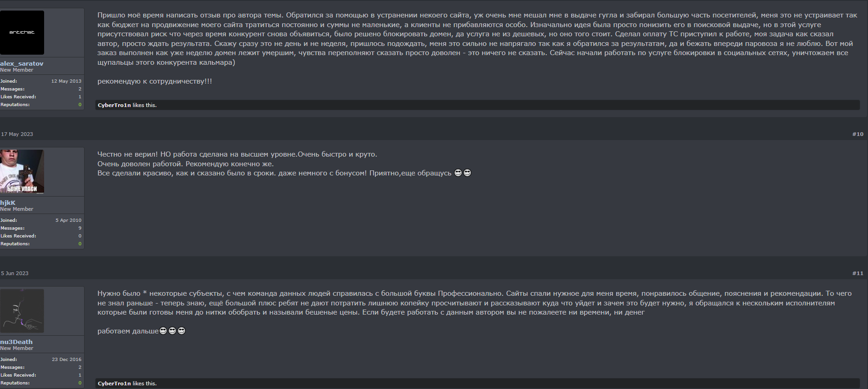
Task: Click alex_saratov's Likes Received count
Action: [x=80, y=97]
